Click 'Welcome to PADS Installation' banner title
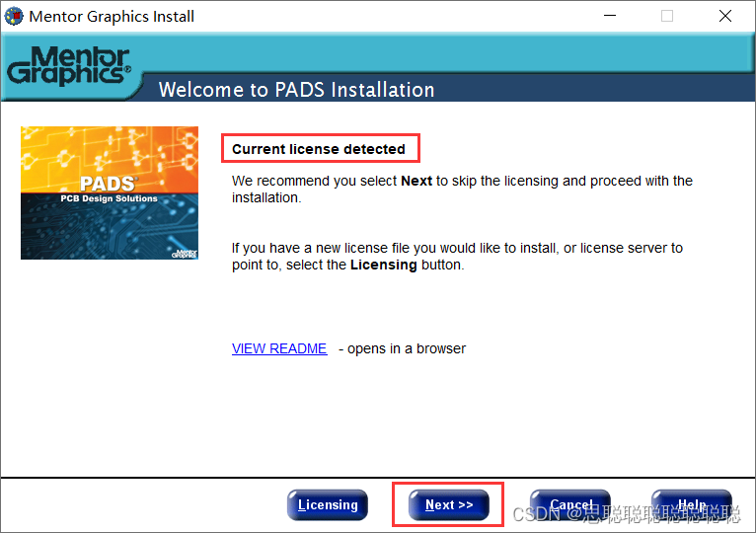This screenshot has height=533, width=756. pyautogui.click(x=296, y=90)
